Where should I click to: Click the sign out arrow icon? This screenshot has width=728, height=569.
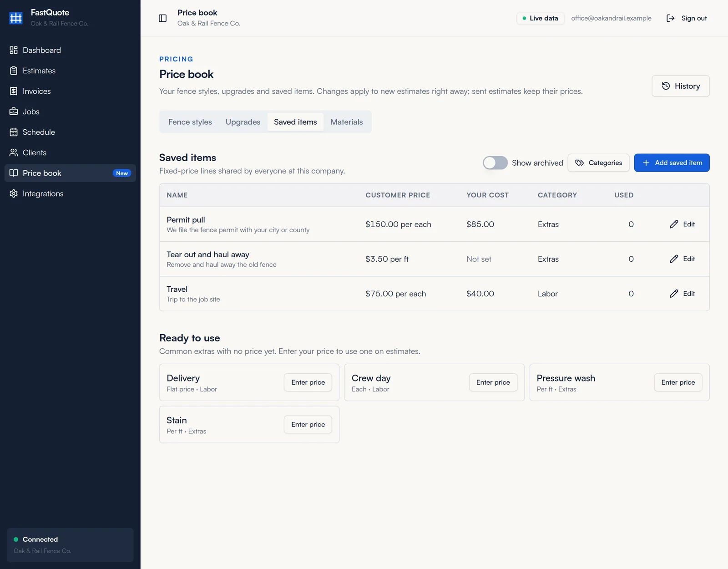[670, 18]
